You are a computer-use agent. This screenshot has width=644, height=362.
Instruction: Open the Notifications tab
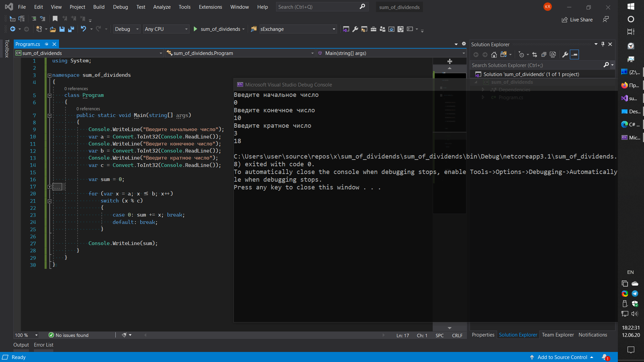(593, 335)
